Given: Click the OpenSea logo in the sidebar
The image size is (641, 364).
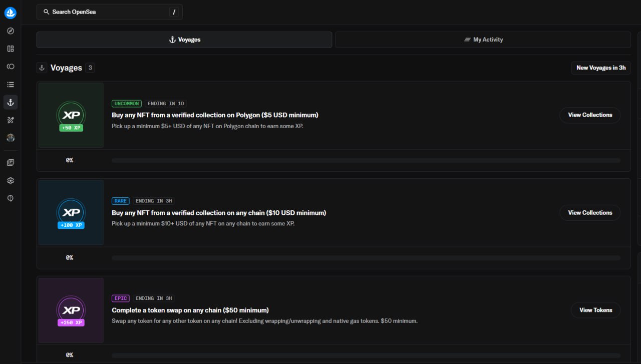Looking at the screenshot, I should coord(11,13).
